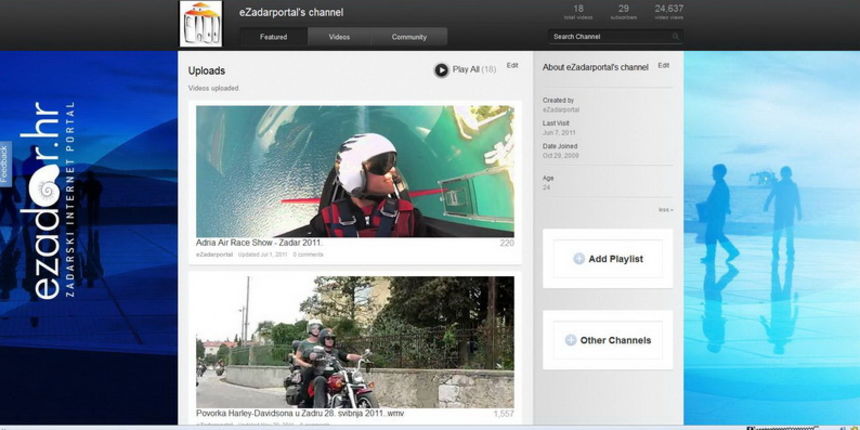This screenshot has height=430, width=860.
Task: Open the Videos tab
Action: pos(339,37)
